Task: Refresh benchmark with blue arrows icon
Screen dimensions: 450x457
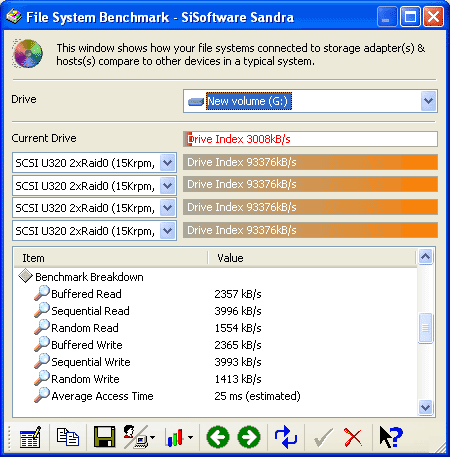Action: coord(286,437)
